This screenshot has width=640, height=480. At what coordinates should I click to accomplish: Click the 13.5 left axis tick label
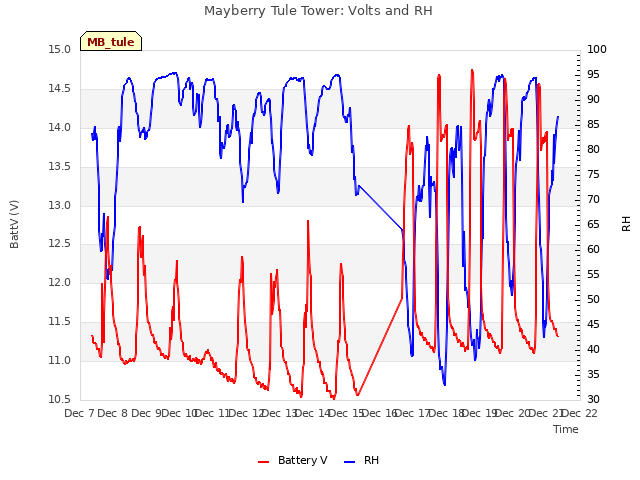(x=60, y=167)
